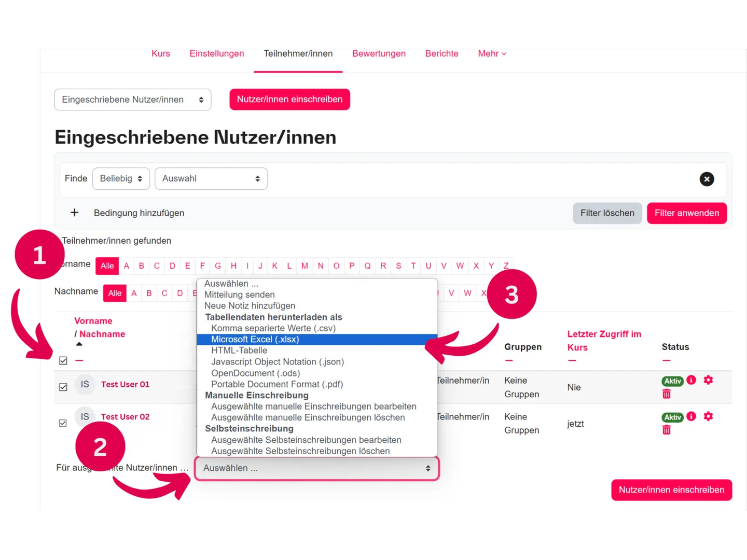747x560 pixels.
Task: Open the Eingeschriebene Nutzer/innen dropdown
Action: [133, 100]
